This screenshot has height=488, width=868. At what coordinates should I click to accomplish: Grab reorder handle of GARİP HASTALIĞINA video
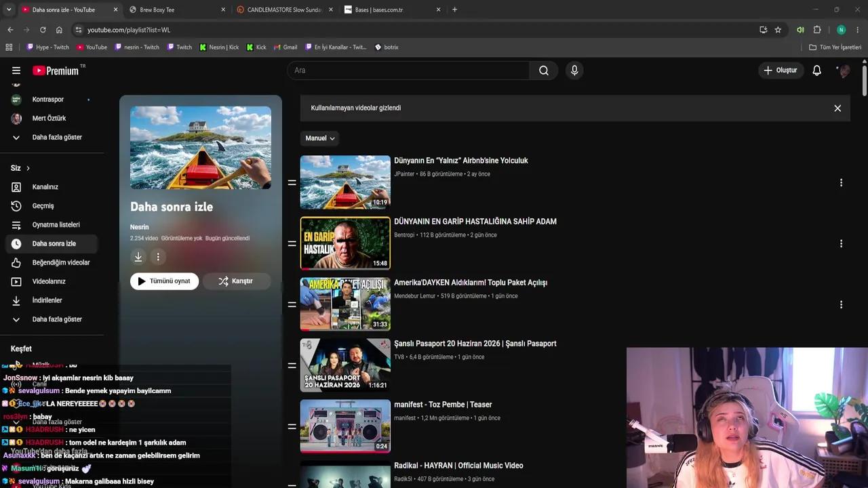pyautogui.click(x=292, y=244)
